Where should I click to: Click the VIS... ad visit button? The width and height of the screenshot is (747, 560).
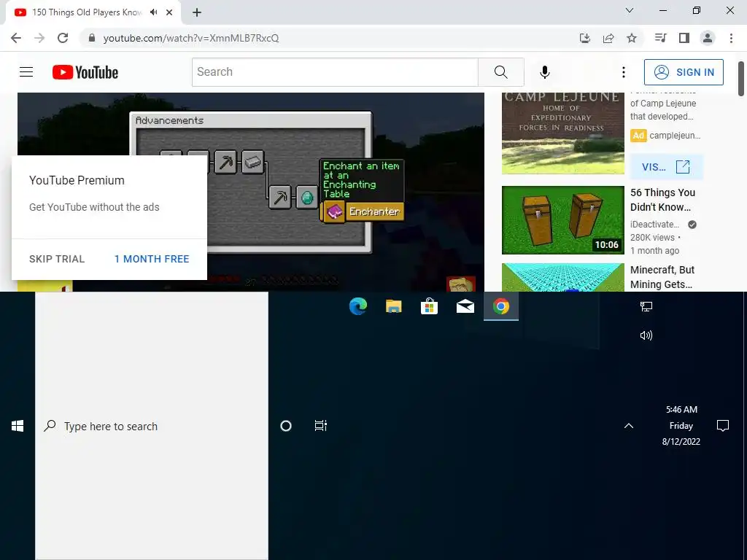666,167
